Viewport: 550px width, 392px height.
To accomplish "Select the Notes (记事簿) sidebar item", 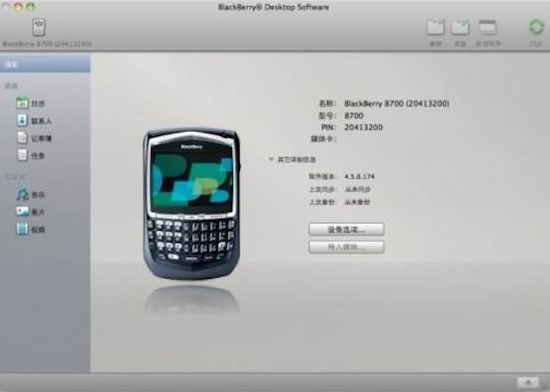I will click(x=34, y=138).
